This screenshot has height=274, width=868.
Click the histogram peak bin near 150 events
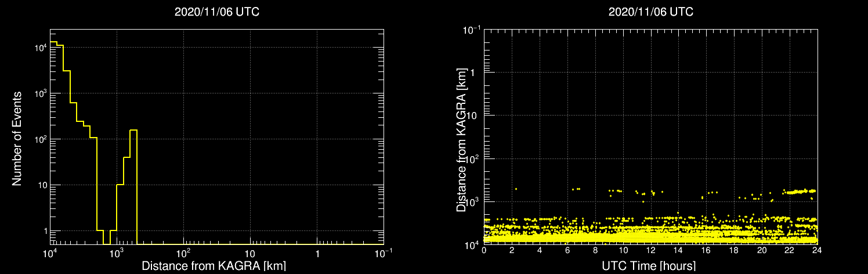point(133,187)
